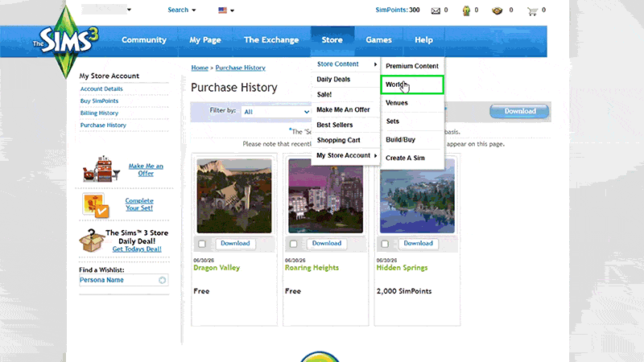
Task: Open the Dragon Valley title link
Action: pos(217,268)
